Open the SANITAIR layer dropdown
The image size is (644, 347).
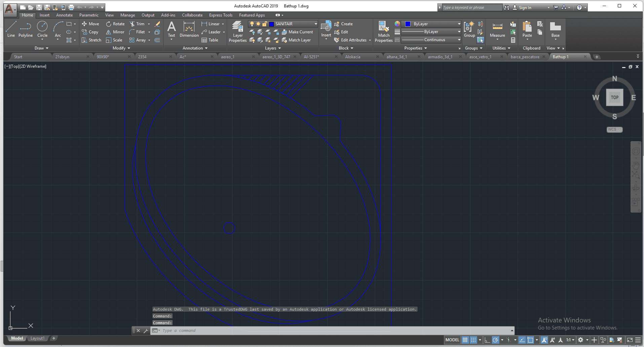coord(316,24)
